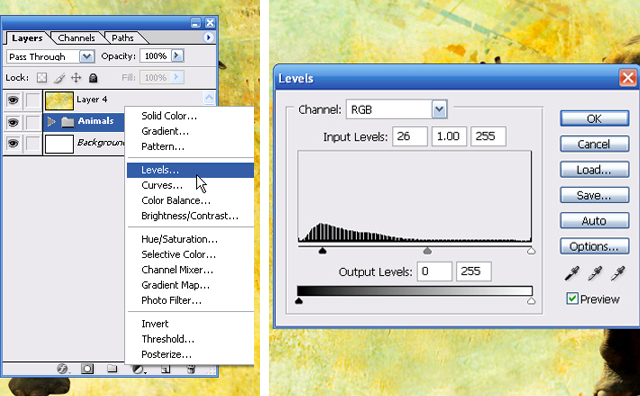Open Channel RGB dropdown in Levels
This screenshot has height=396, width=640.
point(439,109)
